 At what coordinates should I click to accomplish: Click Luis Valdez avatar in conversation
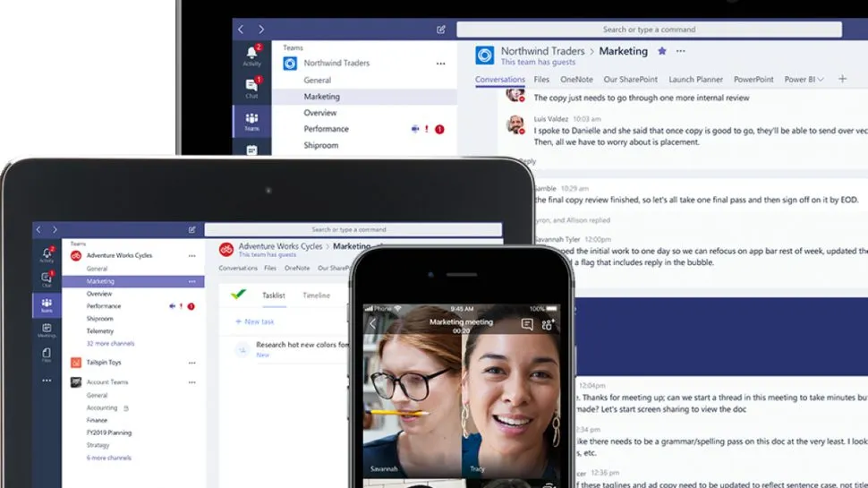[x=515, y=124]
